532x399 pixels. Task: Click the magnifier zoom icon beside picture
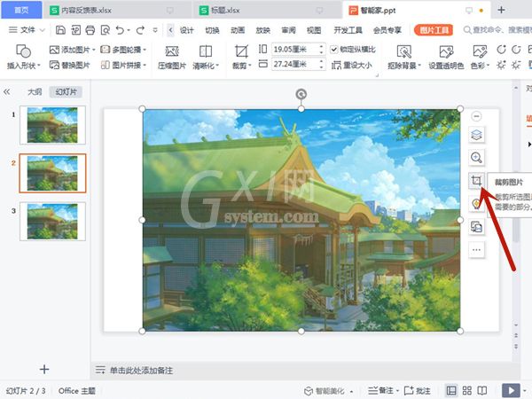click(x=476, y=158)
